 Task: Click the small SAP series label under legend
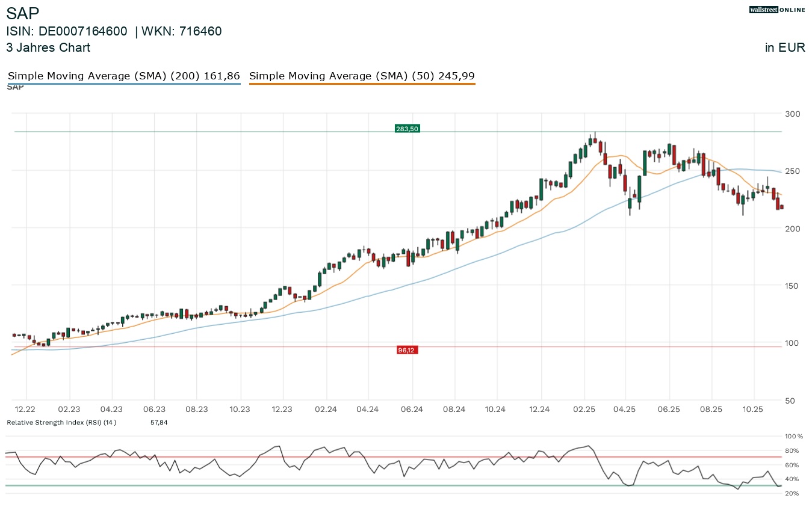coord(15,87)
